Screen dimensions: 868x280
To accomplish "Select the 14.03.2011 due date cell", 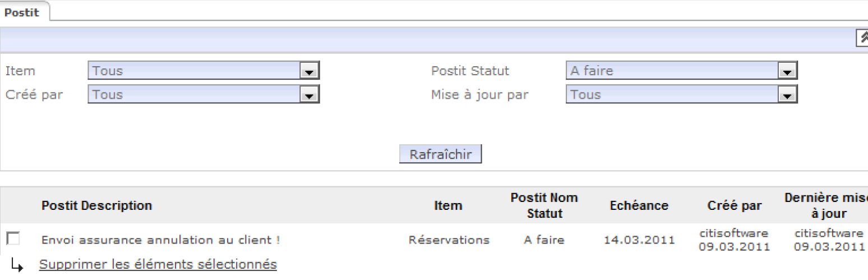I will (x=638, y=241).
